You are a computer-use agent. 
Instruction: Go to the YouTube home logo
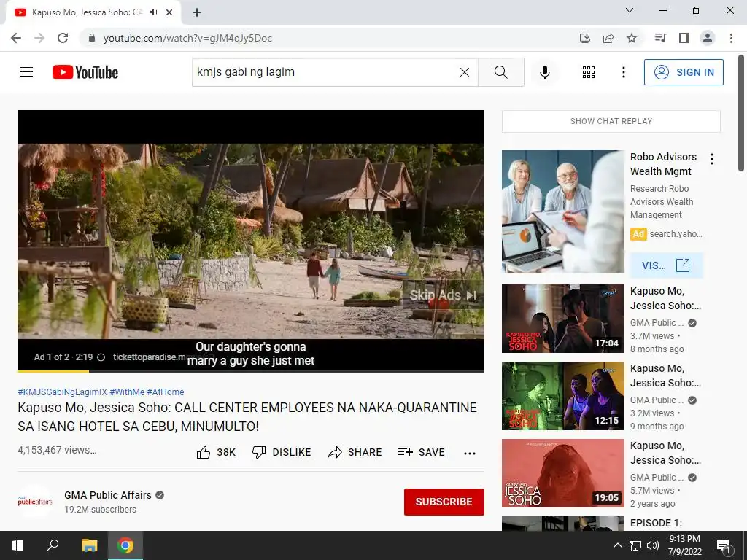coord(85,72)
